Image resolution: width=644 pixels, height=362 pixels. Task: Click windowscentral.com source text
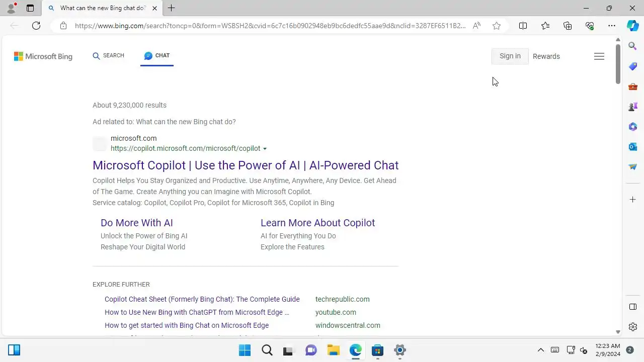[x=348, y=325]
